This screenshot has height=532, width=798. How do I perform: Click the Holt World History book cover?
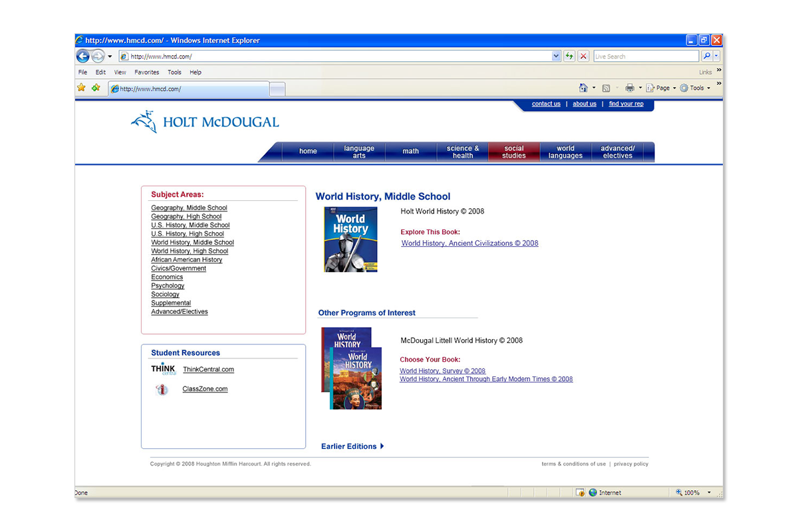click(350, 239)
